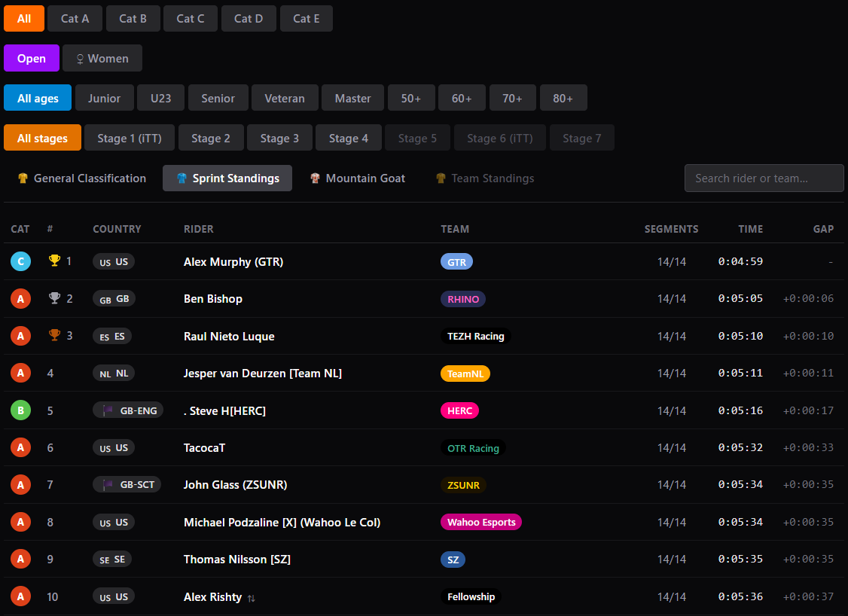Click the Search rider or team field

pos(764,178)
